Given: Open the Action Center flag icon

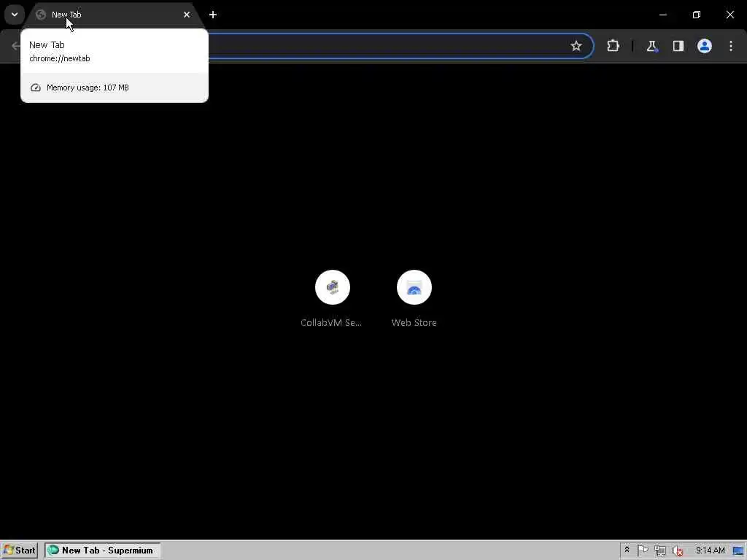Looking at the screenshot, I should point(642,551).
